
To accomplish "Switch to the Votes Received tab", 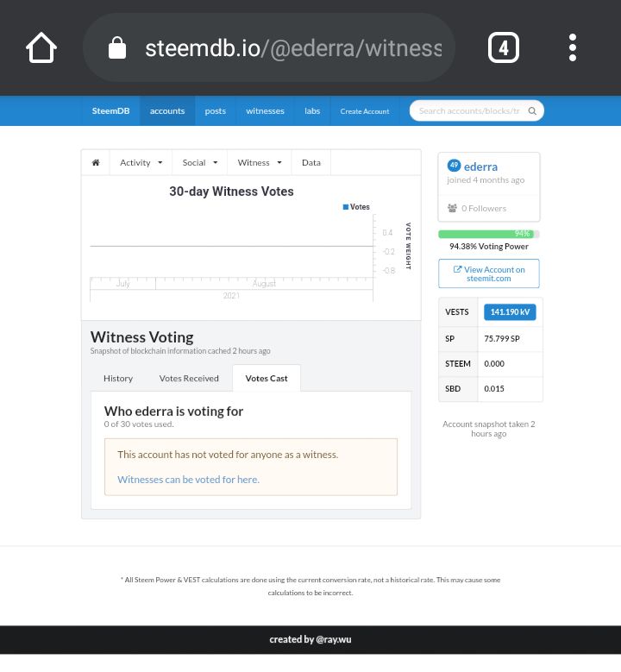I will [189, 379].
